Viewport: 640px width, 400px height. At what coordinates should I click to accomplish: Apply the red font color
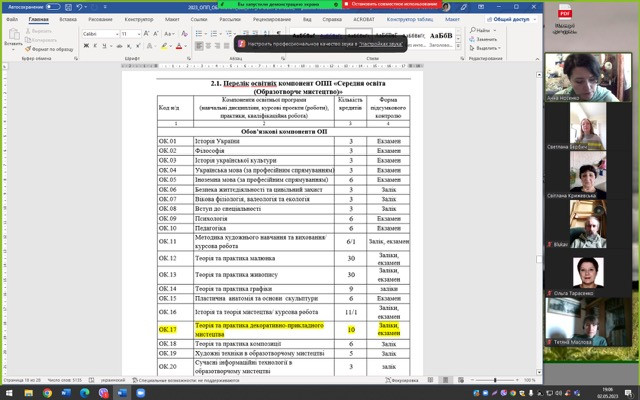click(x=179, y=46)
